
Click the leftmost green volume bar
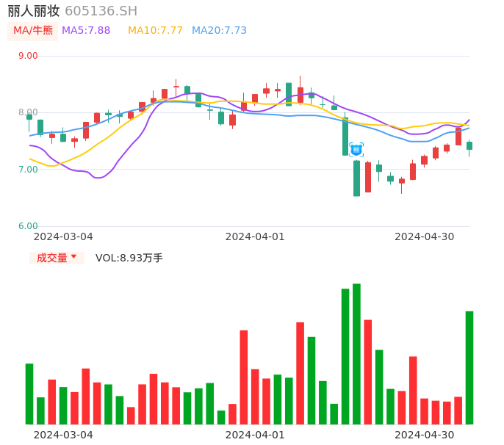(29, 394)
